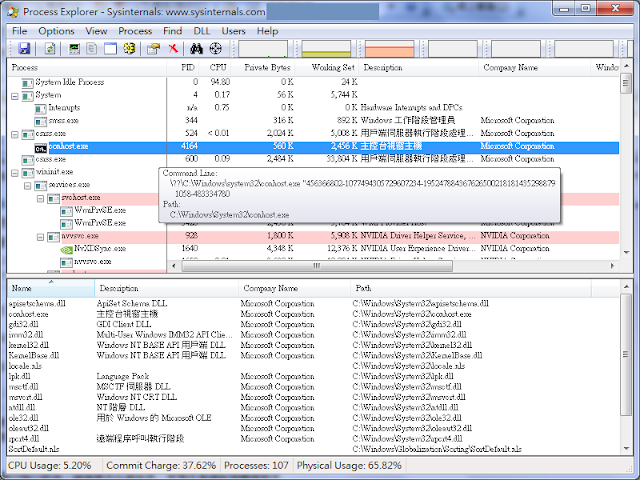Open the DLL menu

click(x=202, y=31)
